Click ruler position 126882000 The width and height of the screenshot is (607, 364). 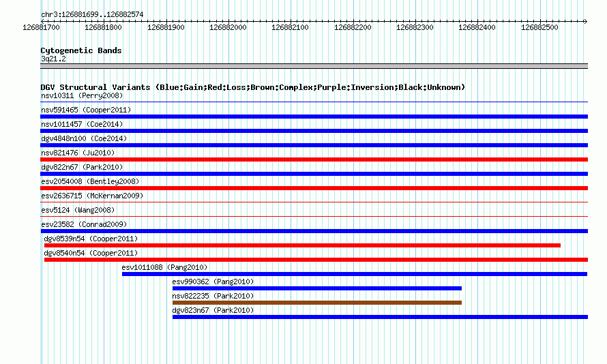(228, 27)
